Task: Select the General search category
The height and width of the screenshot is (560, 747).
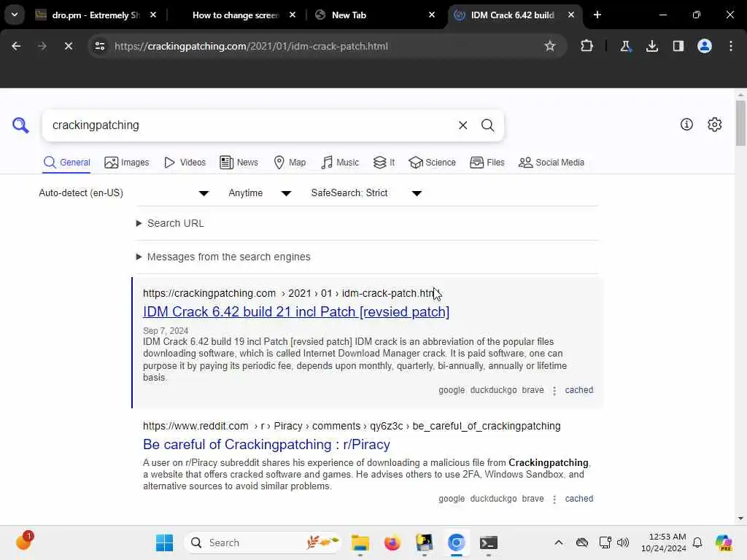Action: pos(66,163)
